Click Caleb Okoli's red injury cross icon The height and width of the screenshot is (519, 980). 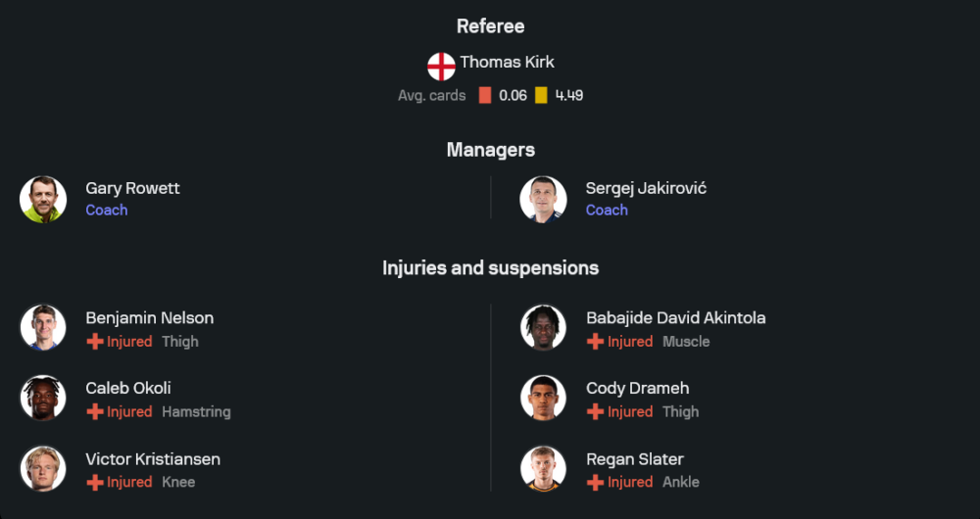click(95, 412)
